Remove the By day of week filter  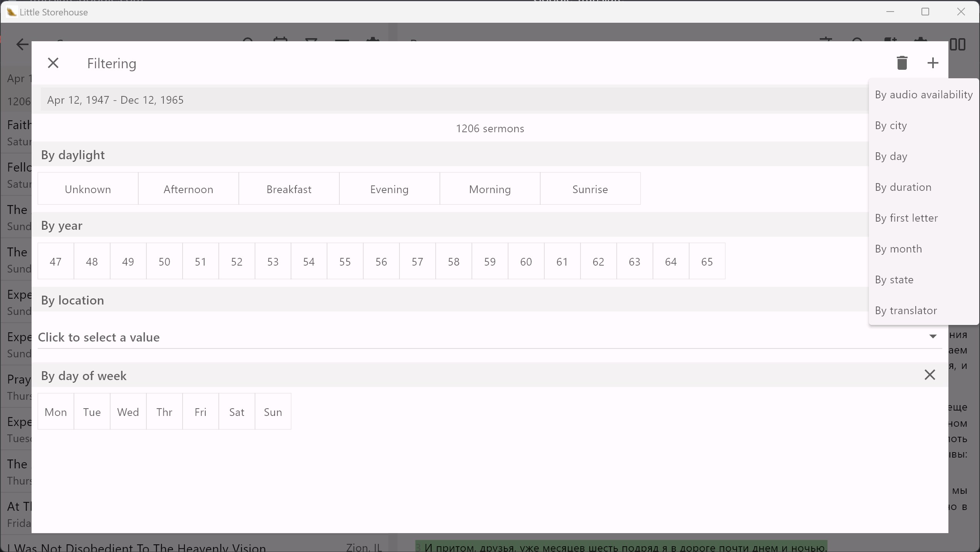[930, 375]
